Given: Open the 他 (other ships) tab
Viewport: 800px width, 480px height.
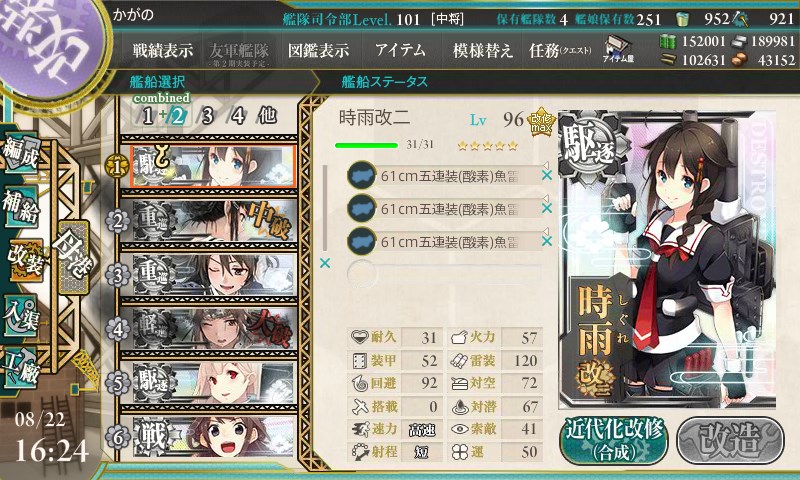Looking at the screenshot, I should (267, 116).
